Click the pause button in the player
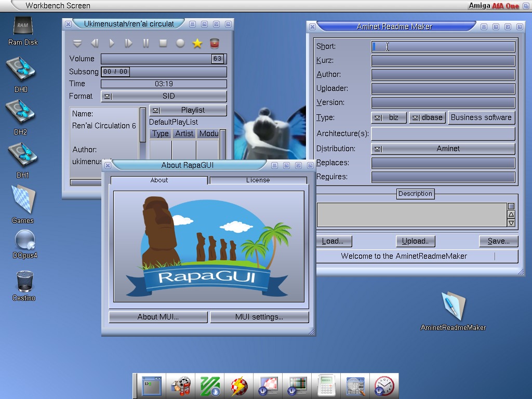This screenshot has height=399, width=532. 146,44
